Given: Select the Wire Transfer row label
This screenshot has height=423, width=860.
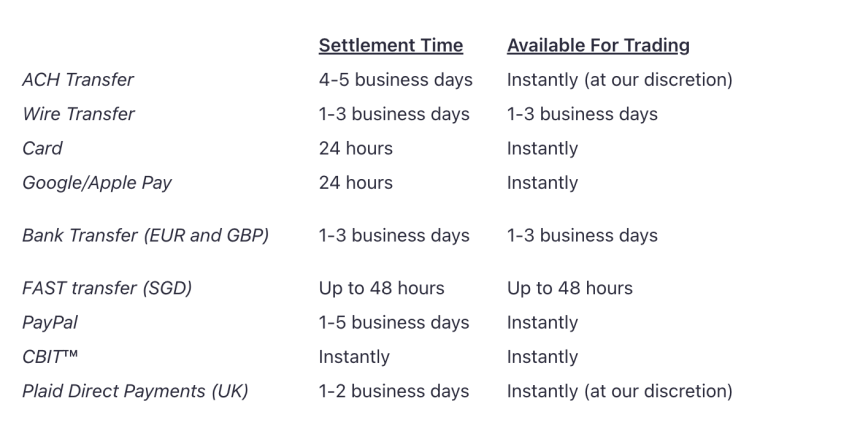Looking at the screenshot, I should [78, 114].
